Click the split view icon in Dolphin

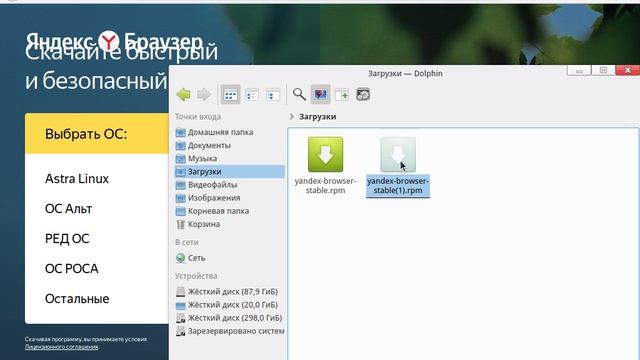(x=342, y=95)
